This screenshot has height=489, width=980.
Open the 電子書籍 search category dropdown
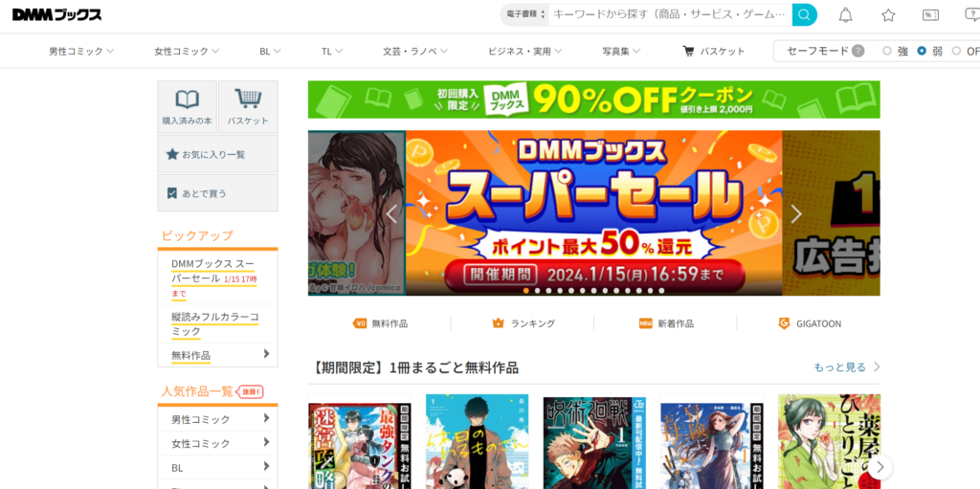point(525,14)
